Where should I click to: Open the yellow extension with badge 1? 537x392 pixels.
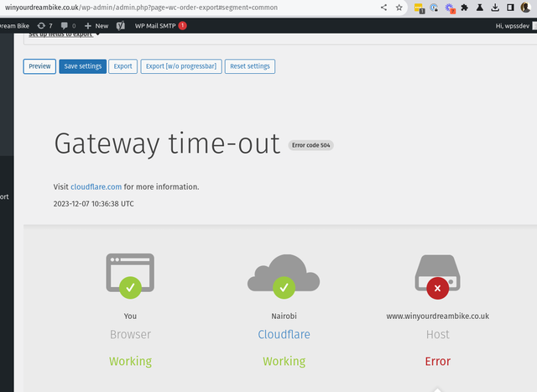pyautogui.click(x=419, y=8)
